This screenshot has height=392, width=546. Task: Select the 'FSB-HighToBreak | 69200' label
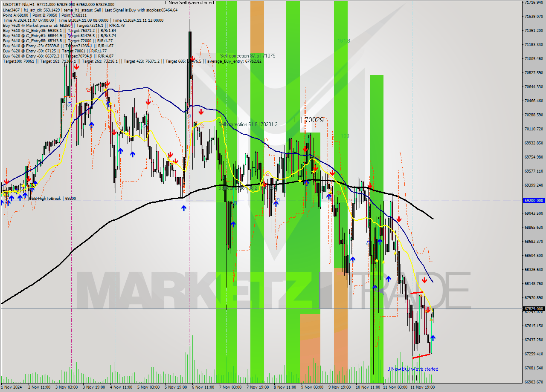coord(52,199)
